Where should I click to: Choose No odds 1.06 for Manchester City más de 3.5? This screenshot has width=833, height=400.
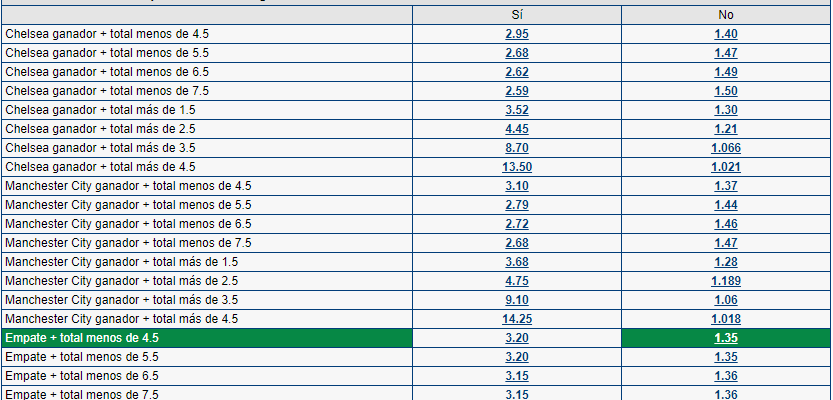click(x=726, y=300)
